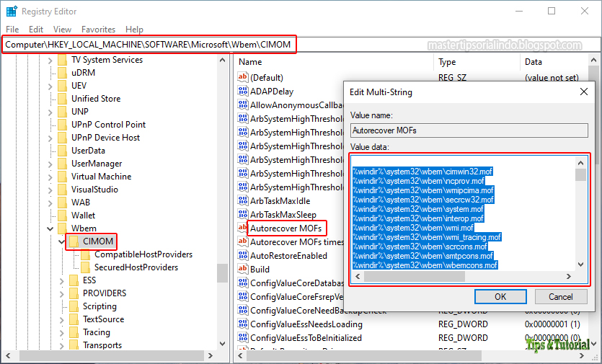Select the Wallet folder icon
Viewport: 602px width, 364px height.
point(62,216)
